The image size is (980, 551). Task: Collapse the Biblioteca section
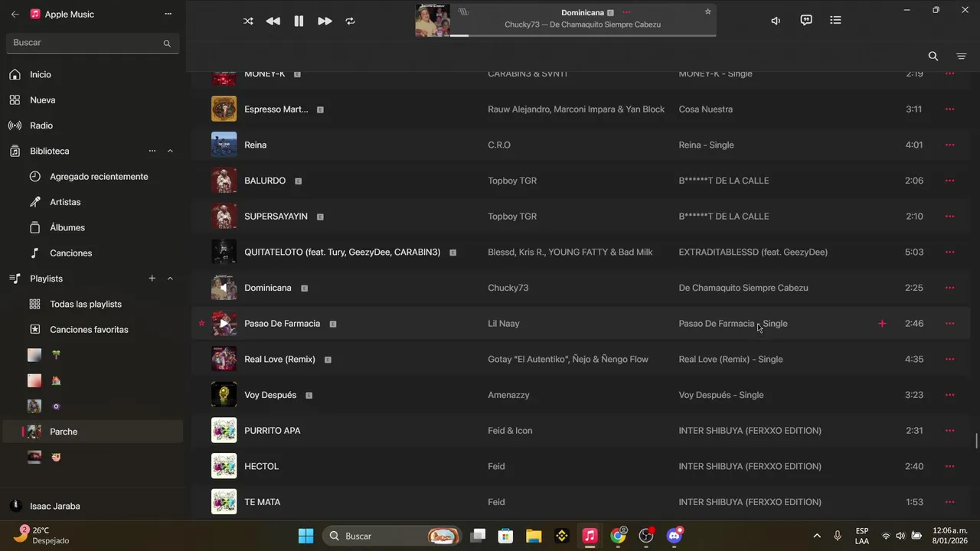coord(170,151)
